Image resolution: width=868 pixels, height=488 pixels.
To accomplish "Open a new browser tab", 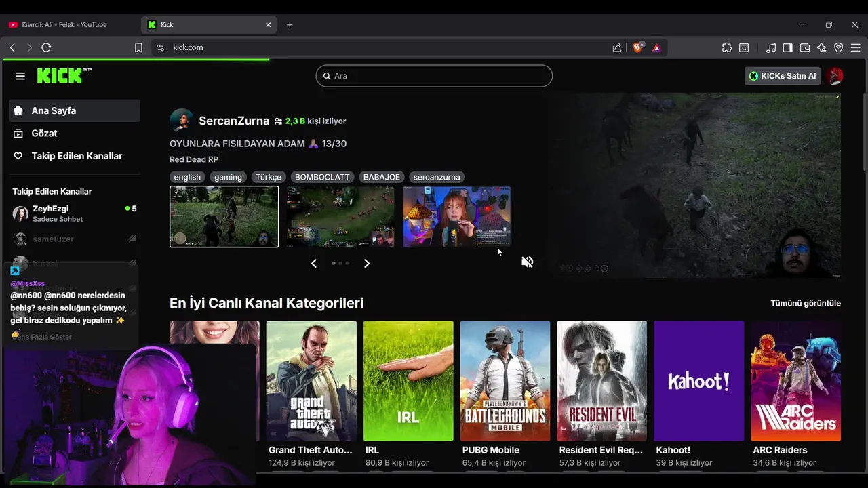I will click(x=290, y=24).
